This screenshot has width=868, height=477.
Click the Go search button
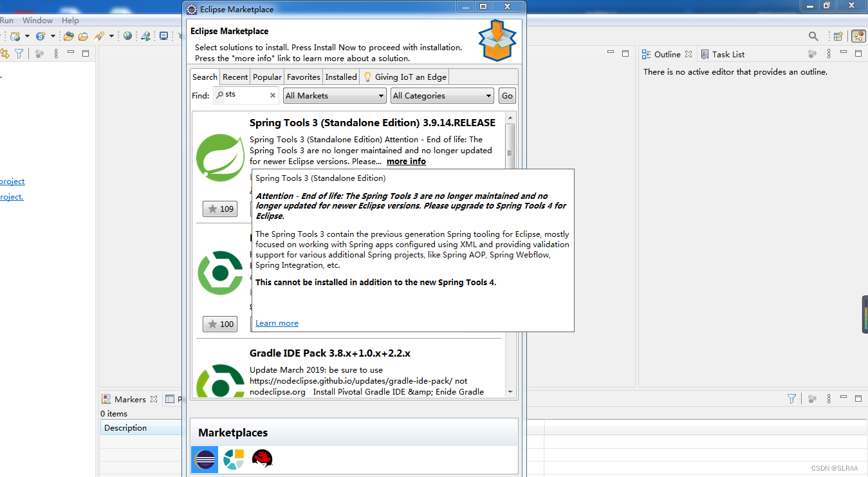[x=507, y=96]
